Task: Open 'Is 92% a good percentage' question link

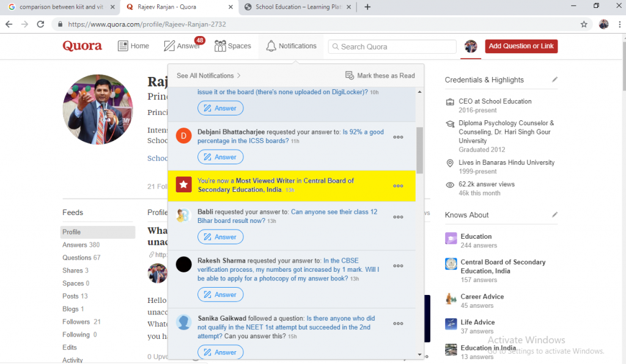Action: pyautogui.click(x=290, y=136)
